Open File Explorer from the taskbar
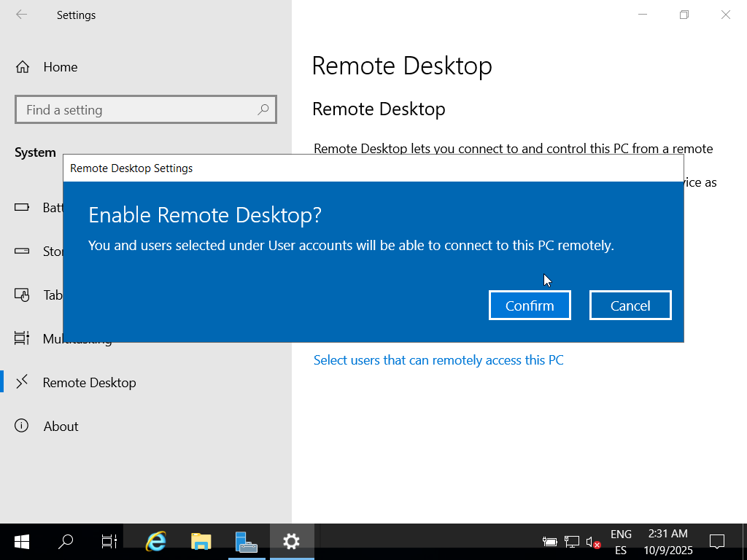This screenshot has width=747, height=560. tap(201, 541)
